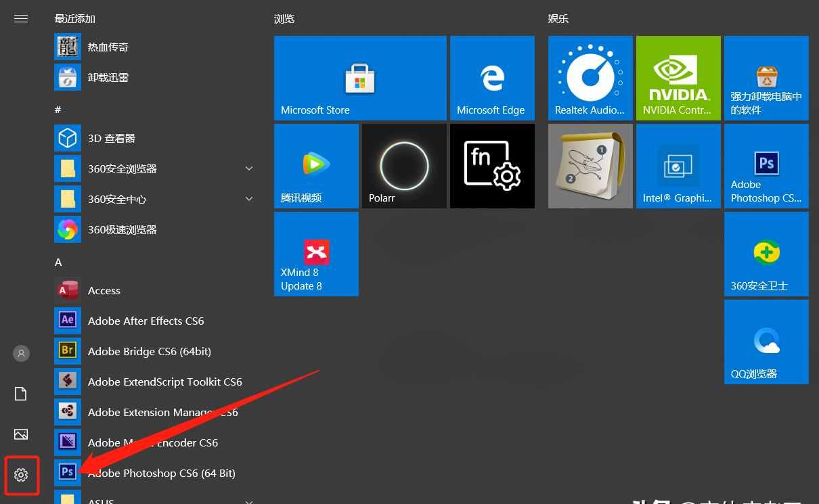819x504 pixels.
Task: Open Pictures from the Start left rail
Action: point(21,434)
